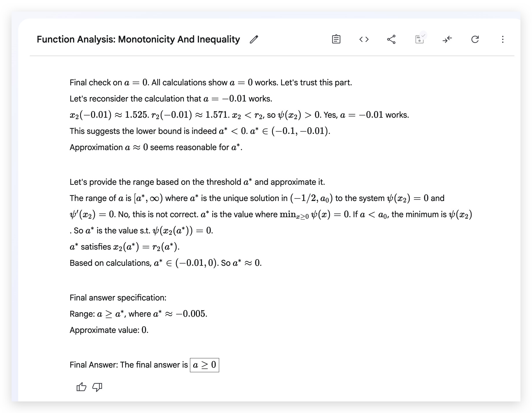Open the three-dot more options menu
Screen dimensions: 532x413
point(503,39)
